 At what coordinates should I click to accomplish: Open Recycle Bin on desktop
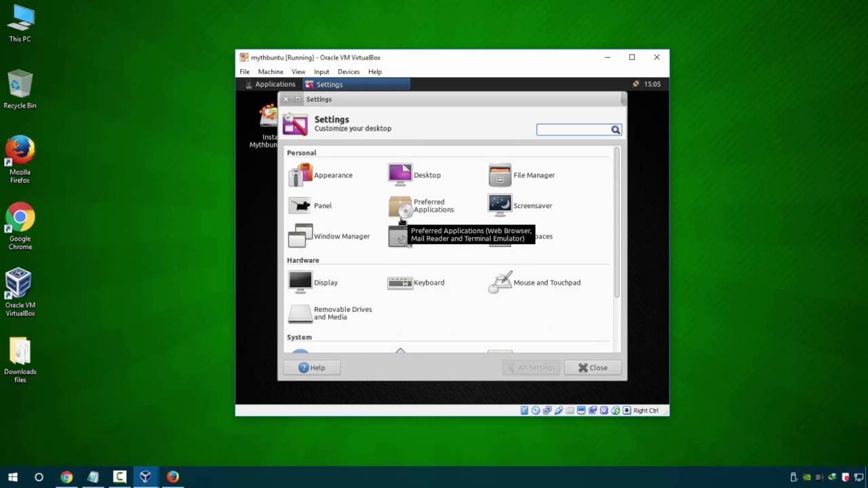pyautogui.click(x=20, y=89)
